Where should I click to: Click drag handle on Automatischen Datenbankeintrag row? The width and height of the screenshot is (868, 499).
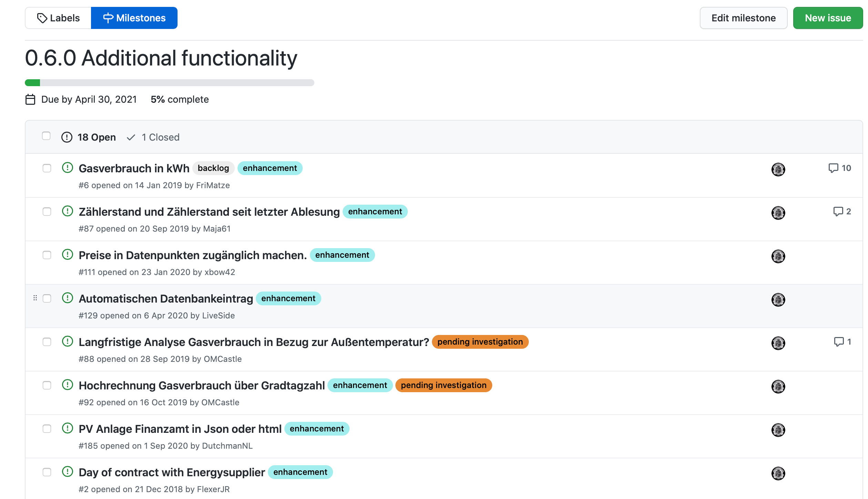click(x=35, y=298)
